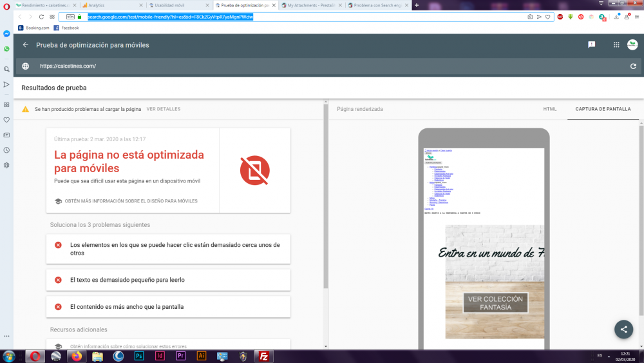Go back using the page header arrow
This screenshot has width=644, height=363.
pyautogui.click(x=26, y=44)
